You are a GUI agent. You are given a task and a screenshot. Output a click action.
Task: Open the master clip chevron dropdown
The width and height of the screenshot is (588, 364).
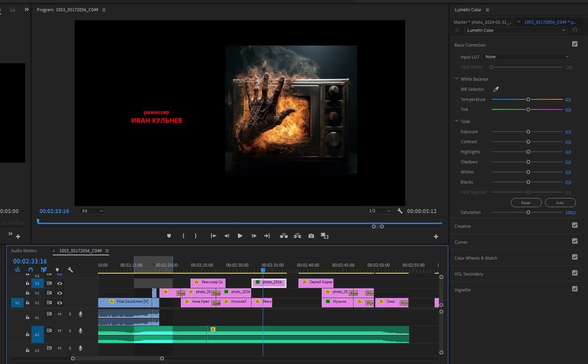(519, 22)
